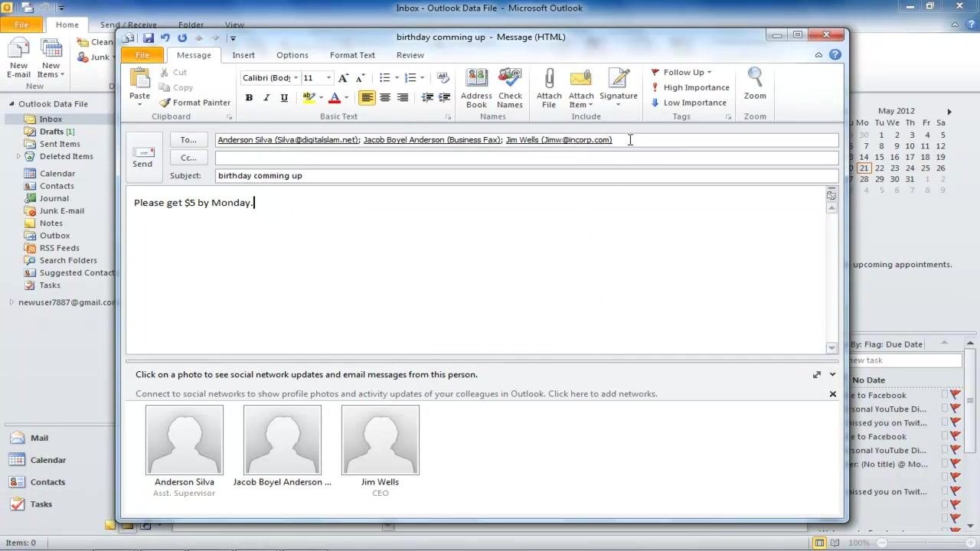Open the font size dropdown
980x551 pixels.
click(x=328, y=78)
